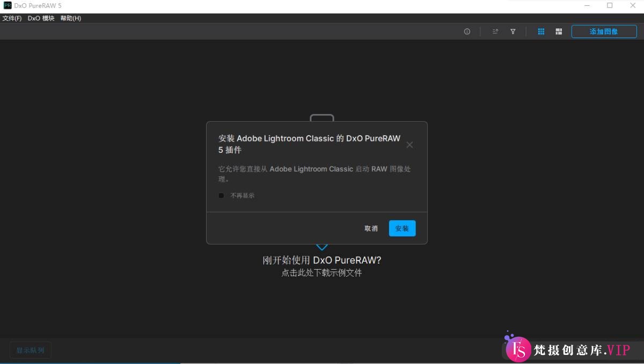The height and width of the screenshot is (364, 644).
Task: Click the blue 安装 button
Action: click(402, 228)
